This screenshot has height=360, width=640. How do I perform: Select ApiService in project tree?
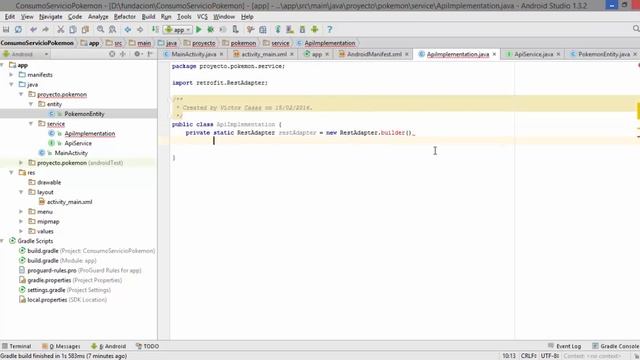click(x=78, y=143)
